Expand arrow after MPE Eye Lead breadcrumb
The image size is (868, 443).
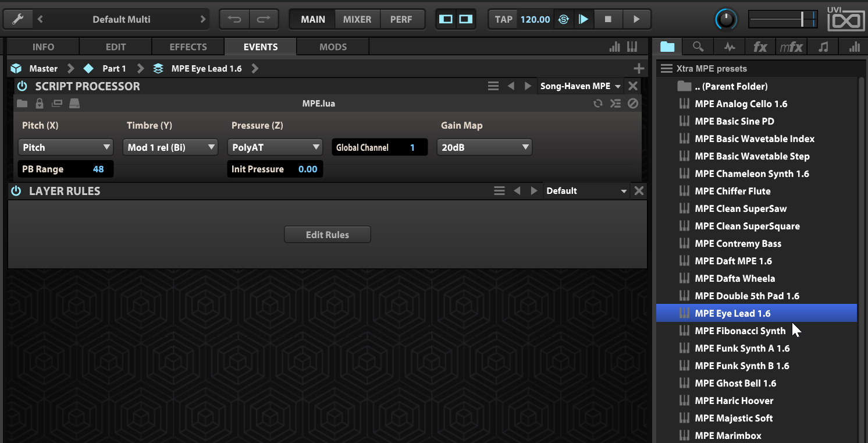(255, 69)
